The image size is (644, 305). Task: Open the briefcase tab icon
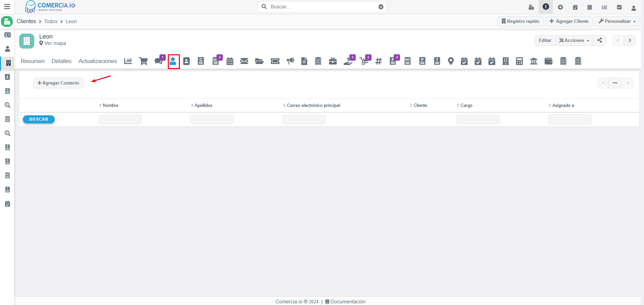coord(333,61)
